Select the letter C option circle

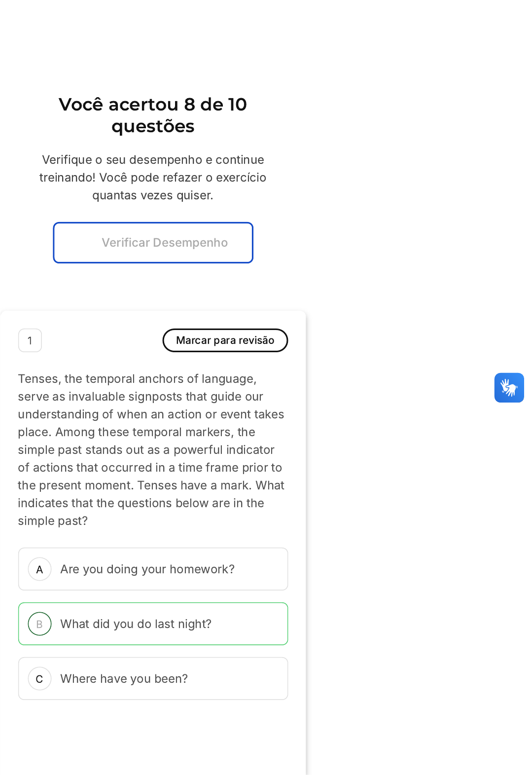tap(39, 679)
